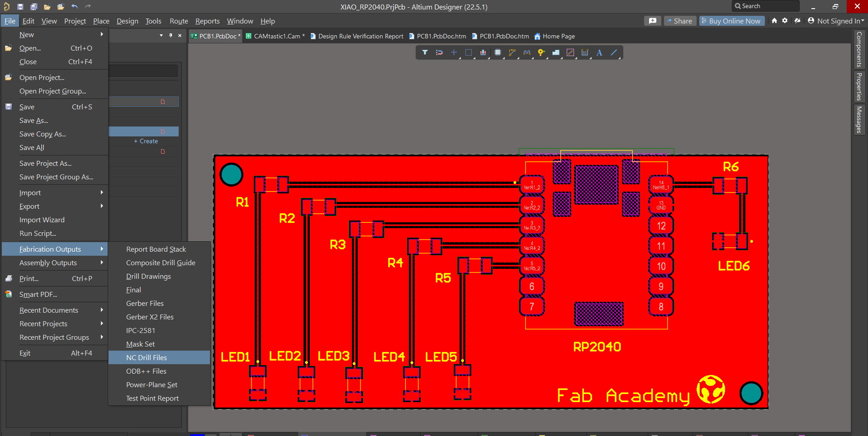Toggle the Snapping magnet tool

[x=439, y=53]
